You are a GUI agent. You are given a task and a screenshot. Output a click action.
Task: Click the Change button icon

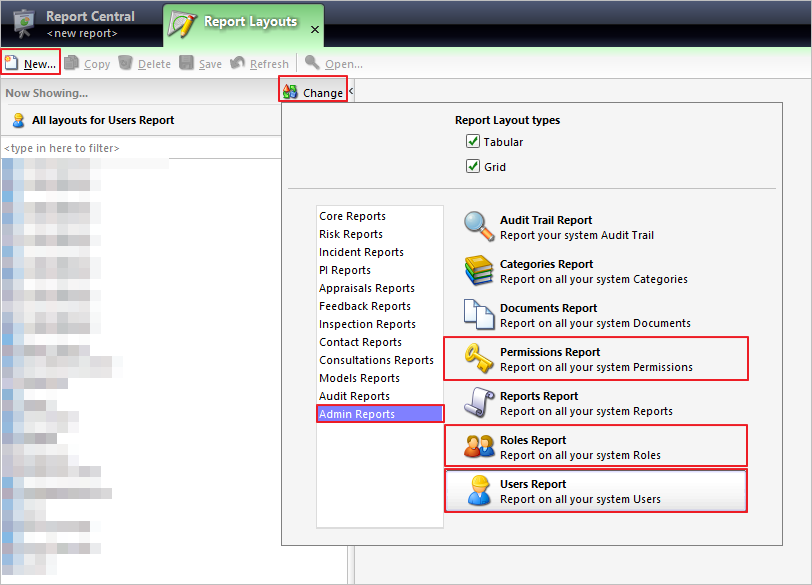[x=290, y=92]
